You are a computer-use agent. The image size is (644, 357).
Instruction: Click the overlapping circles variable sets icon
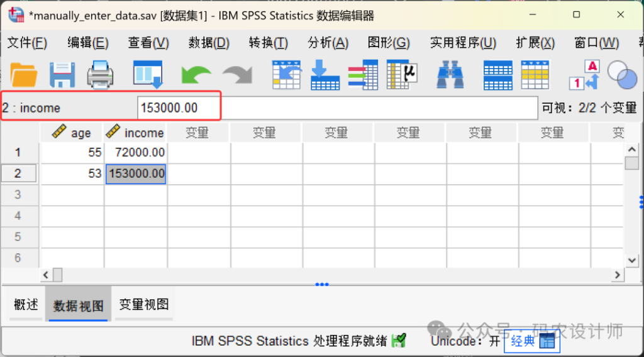point(622,75)
